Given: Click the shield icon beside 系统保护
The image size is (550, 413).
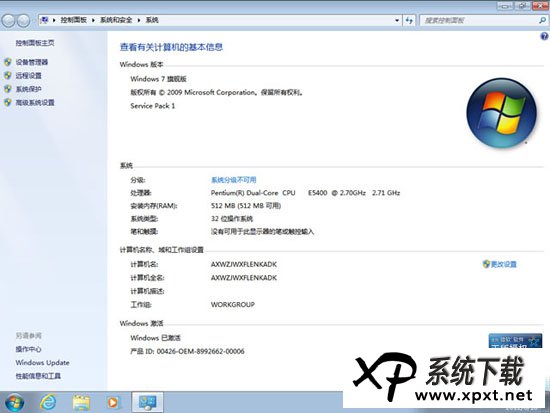Looking at the screenshot, I should point(8,89).
